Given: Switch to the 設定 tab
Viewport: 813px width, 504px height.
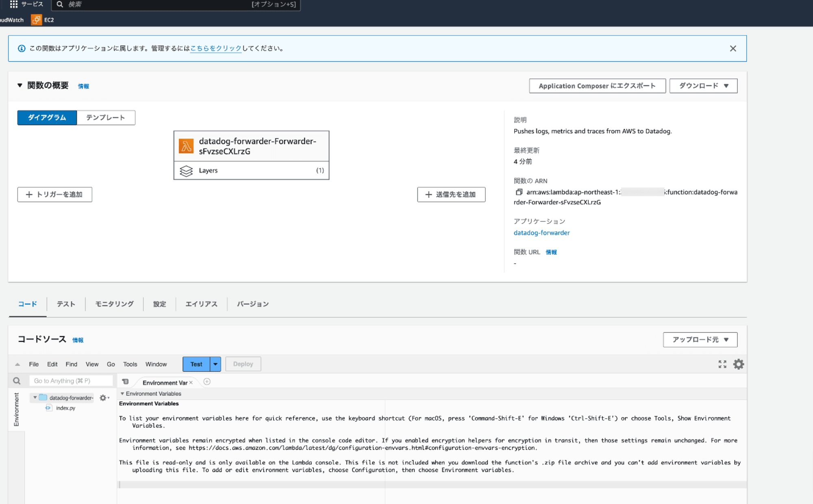Looking at the screenshot, I should click(159, 304).
